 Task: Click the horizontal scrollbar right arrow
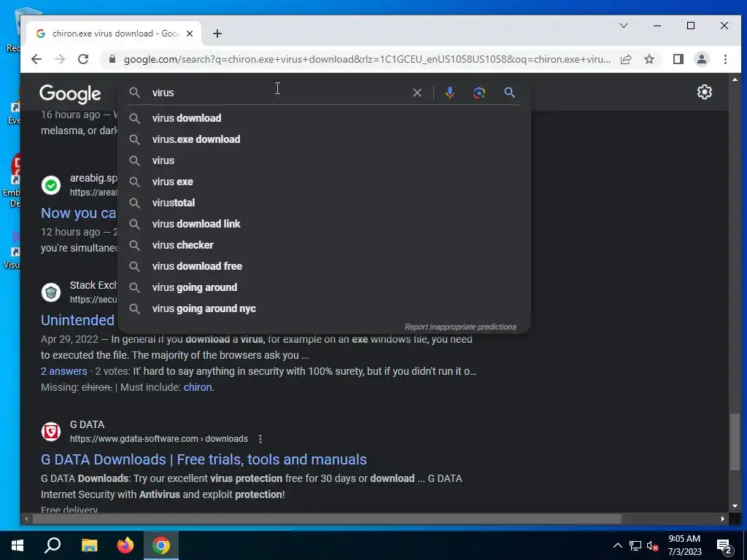point(723,518)
